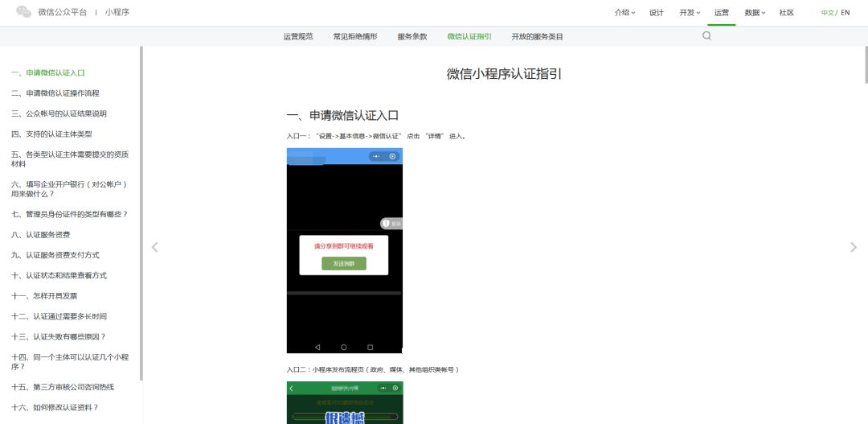Select sidebar item 六、填写企业开户银行
Viewport: 868px width, 424px height.
[x=68, y=189]
